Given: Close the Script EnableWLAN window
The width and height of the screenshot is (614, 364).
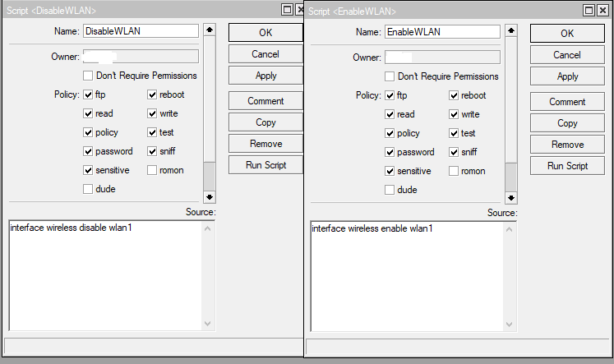Looking at the screenshot, I should pyautogui.click(x=602, y=11).
